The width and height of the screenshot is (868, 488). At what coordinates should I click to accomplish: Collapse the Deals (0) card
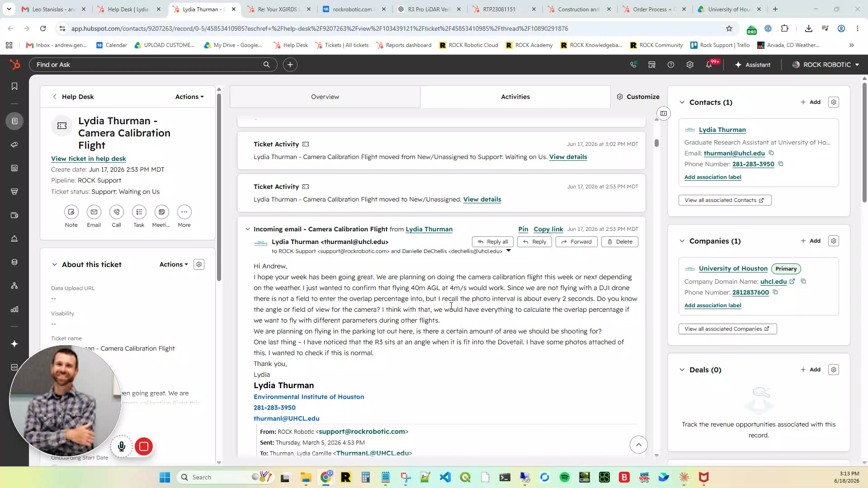[682, 370]
